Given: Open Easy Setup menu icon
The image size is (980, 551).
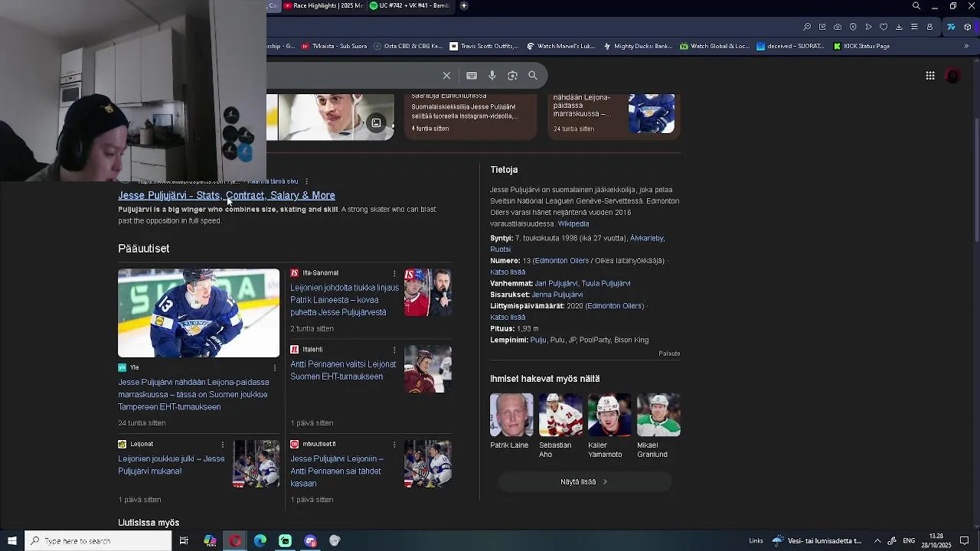Looking at the screenshot, I should [x=914, y=27].
